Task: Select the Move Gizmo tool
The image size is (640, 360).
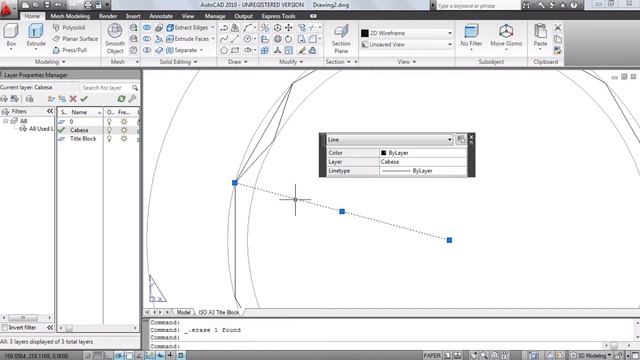Action: (x=506, y=36)
